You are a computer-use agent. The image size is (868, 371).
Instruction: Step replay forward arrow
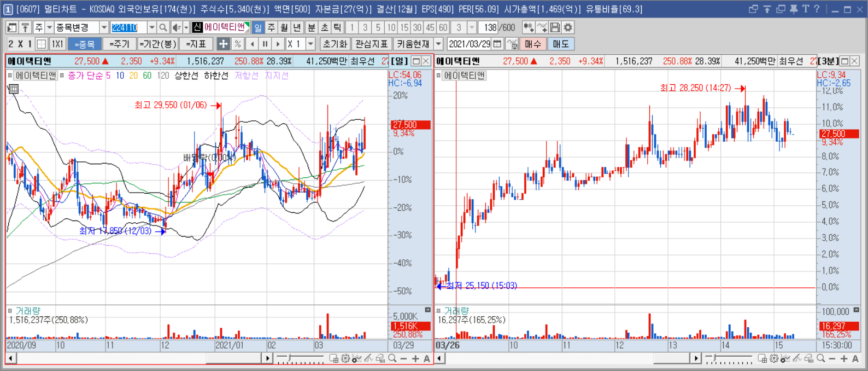[278, 44]
